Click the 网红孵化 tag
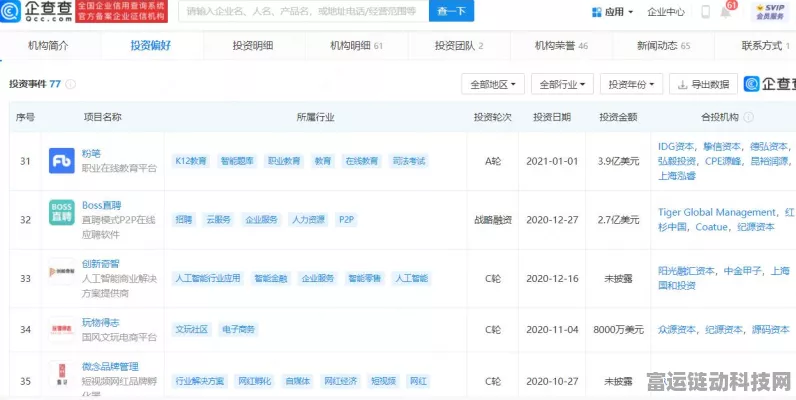 click(255, 381)
